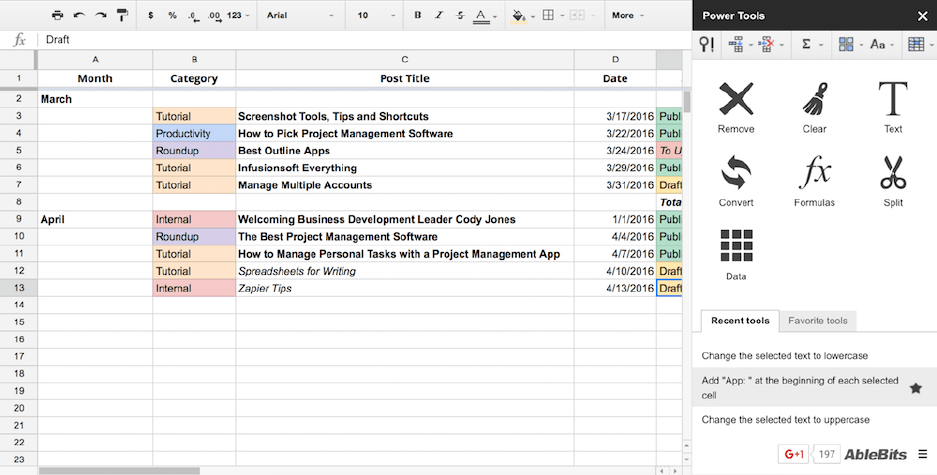Click the Aa change case icon
937x475 pixels.
coord(877,44)
